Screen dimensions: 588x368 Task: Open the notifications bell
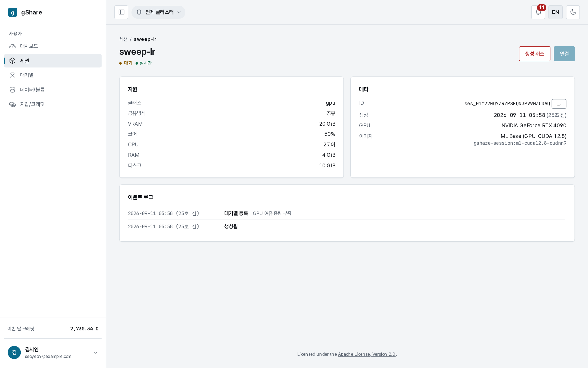pyautogui.click(x=538, y=12)
